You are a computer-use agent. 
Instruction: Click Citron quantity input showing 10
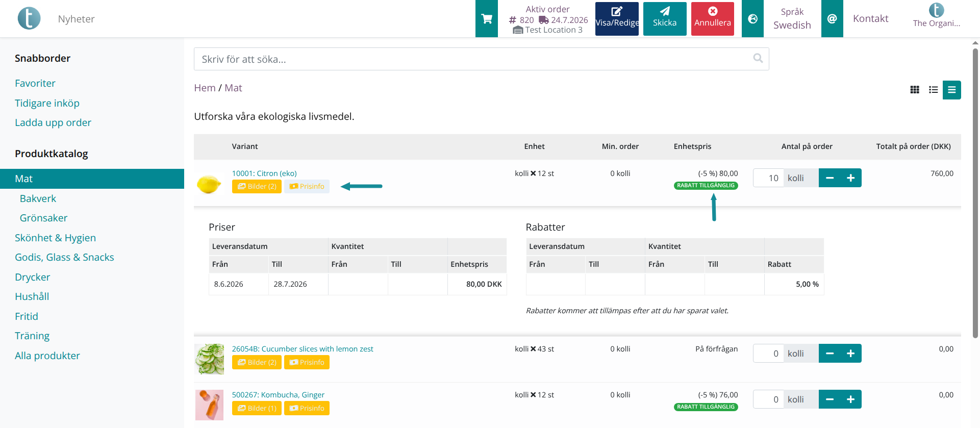768,178
